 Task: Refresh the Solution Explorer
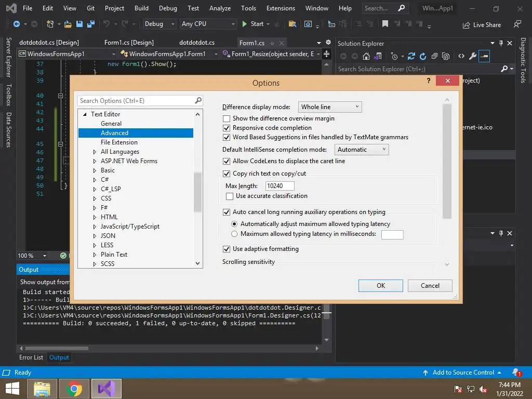(423, 56)
